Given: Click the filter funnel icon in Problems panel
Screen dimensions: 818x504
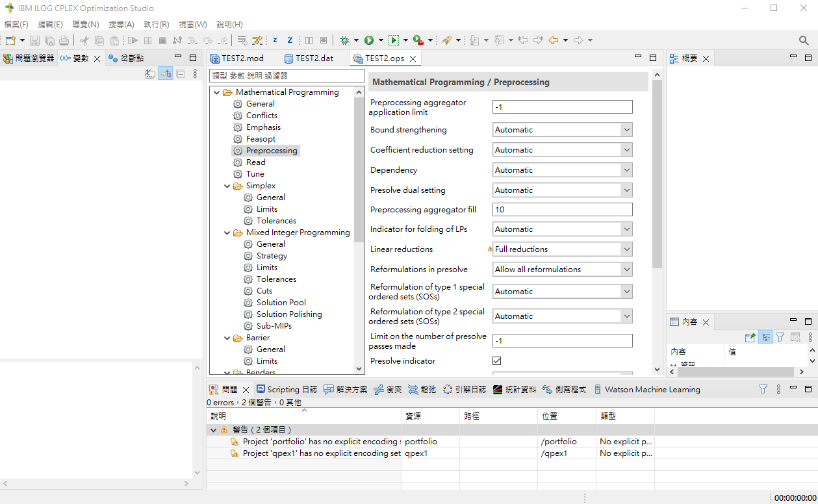Looking at the screenshot, I should [763, 390].
